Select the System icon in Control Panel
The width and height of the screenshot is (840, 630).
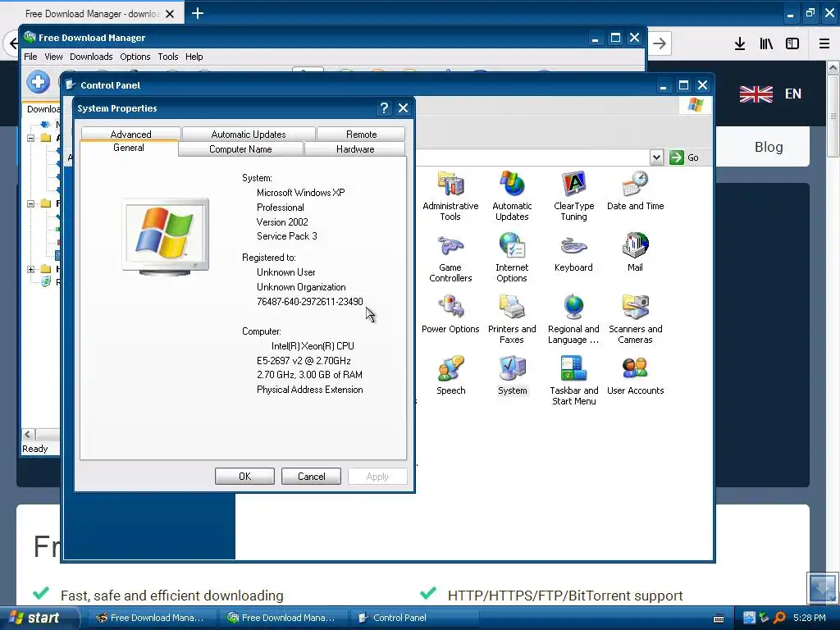tap(512, 376)
